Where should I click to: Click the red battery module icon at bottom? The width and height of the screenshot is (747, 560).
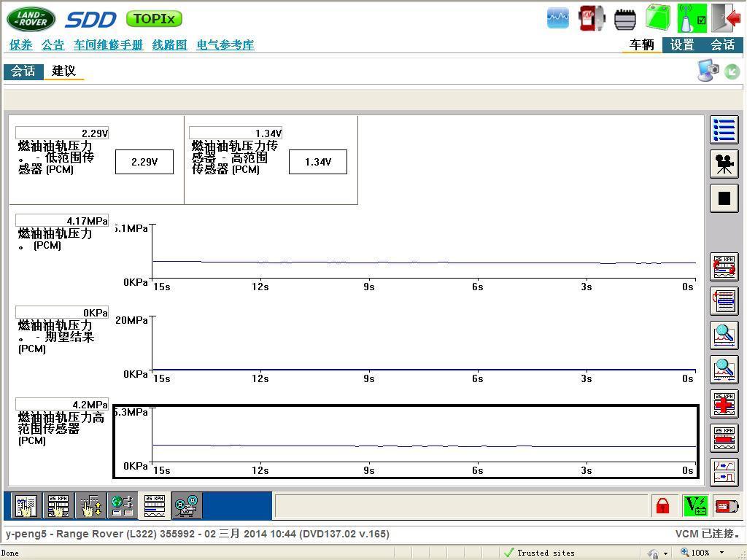coord(727,506)
